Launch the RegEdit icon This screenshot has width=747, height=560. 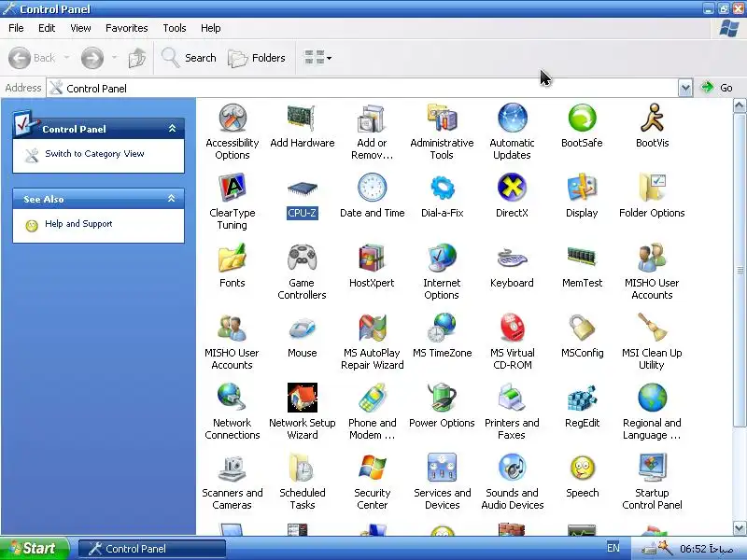582,398
